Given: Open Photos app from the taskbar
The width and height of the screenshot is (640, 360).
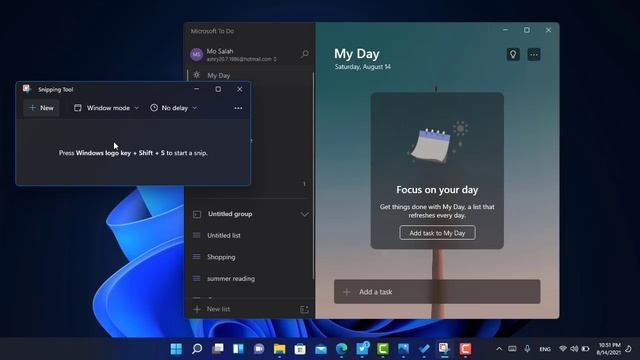Looking at the screenshot, I should point(403,349).
